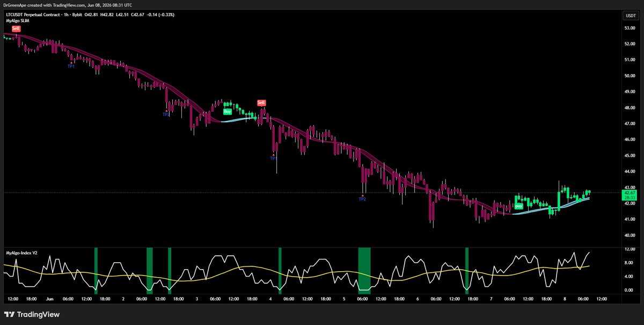Click the 0.00 index axis label
Image resolution: width=644 pixels, height=325 pixels.
(629, 290)
